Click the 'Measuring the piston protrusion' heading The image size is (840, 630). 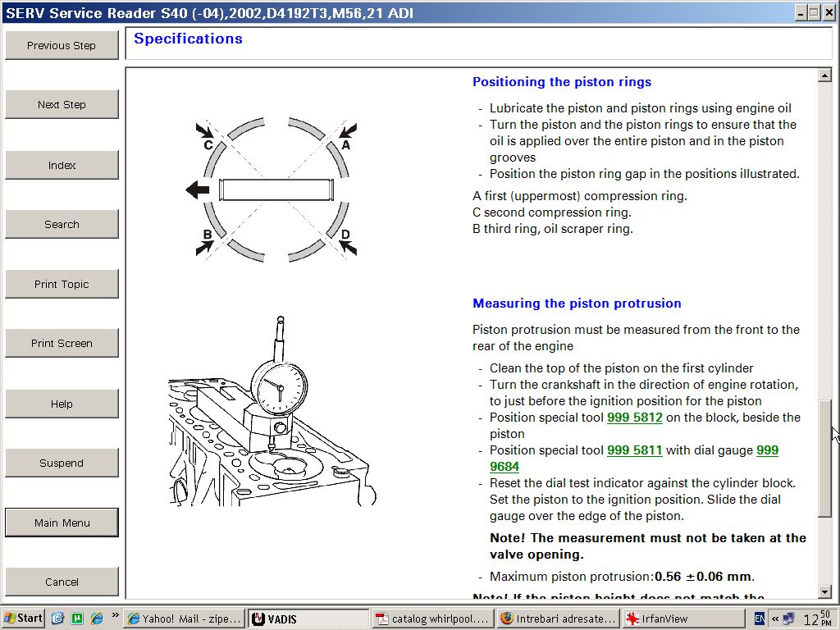[577, 304]
